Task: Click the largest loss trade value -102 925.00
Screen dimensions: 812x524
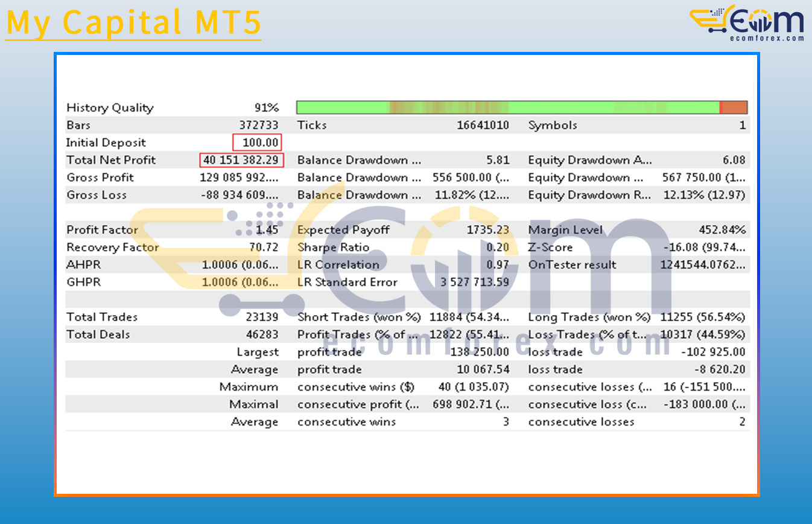Action: coord(714,352)
